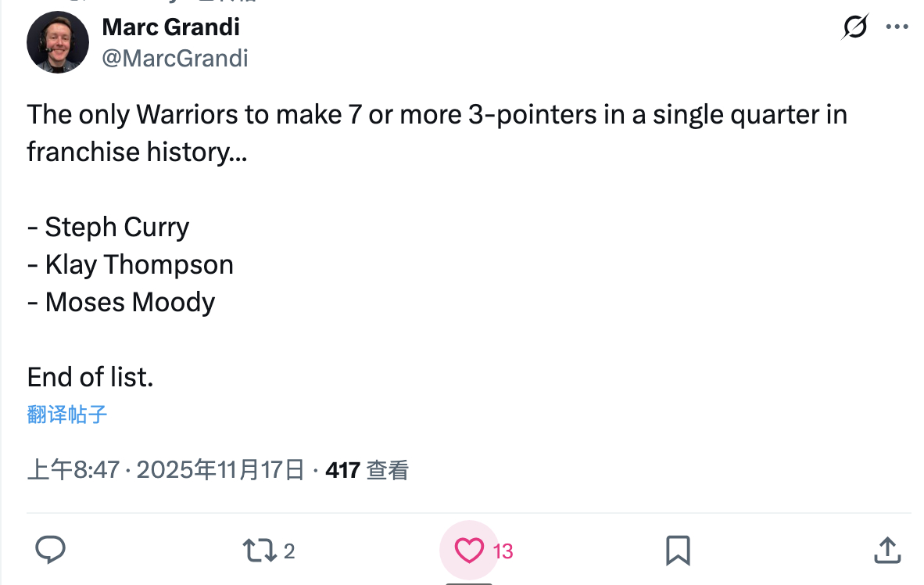This screenshot has width=924, height=585.
Task: Unlike the post via heart icon
Action: pyautogui.click(x=469, y=551)
